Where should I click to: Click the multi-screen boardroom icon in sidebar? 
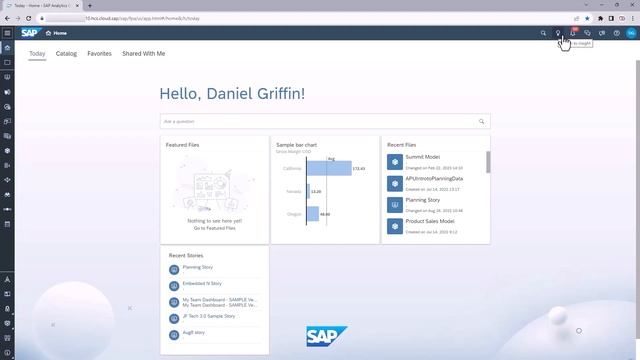(7, 122)
